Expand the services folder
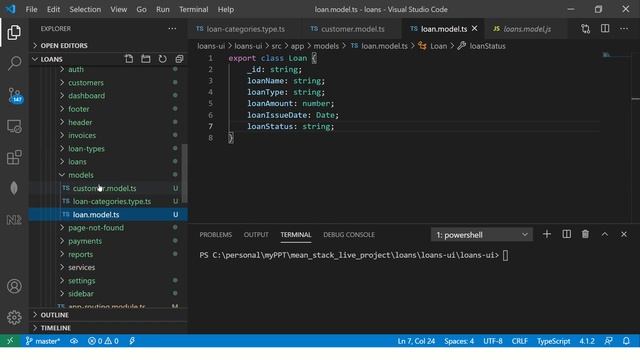 [x=82, y=267]
